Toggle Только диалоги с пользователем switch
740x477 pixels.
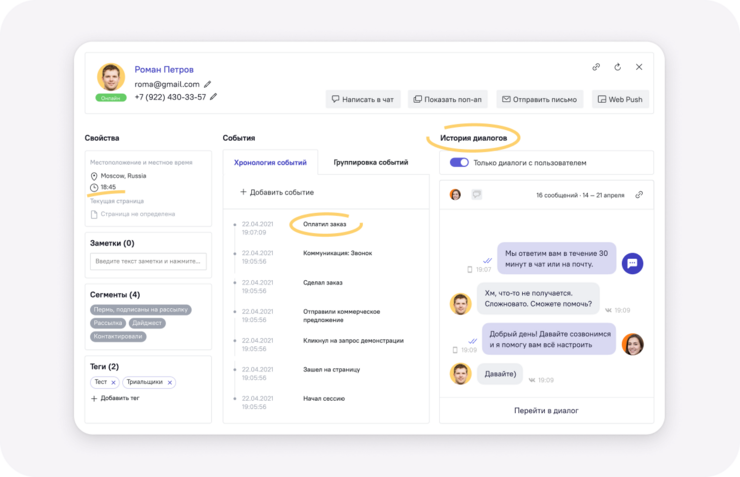pyautogui.click(x=459, y=163)
